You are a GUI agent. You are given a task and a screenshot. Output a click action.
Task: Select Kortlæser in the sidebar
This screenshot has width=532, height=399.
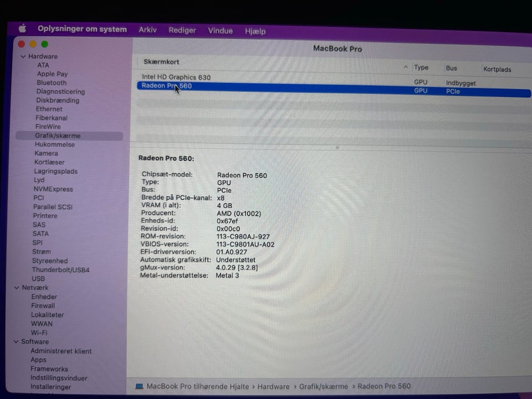point(49,162)
